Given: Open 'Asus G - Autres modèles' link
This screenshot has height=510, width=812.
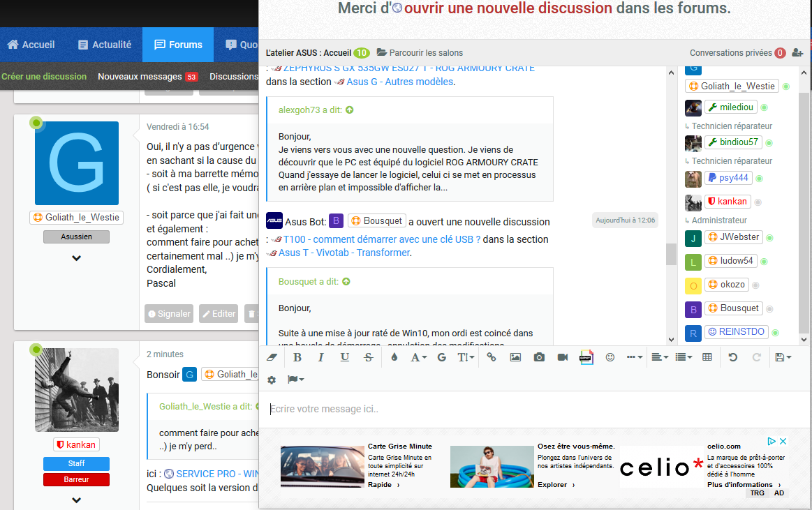Looking at the screenshot, I should coord(400,82).
